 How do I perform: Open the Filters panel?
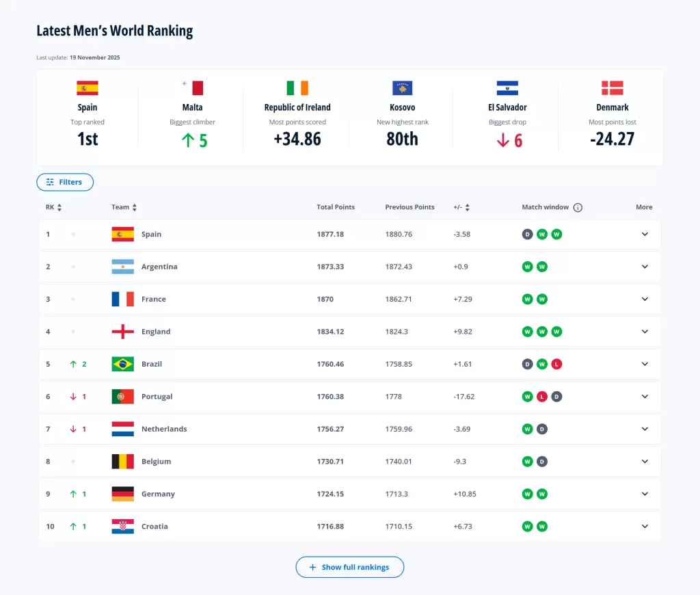click(65, 182)
